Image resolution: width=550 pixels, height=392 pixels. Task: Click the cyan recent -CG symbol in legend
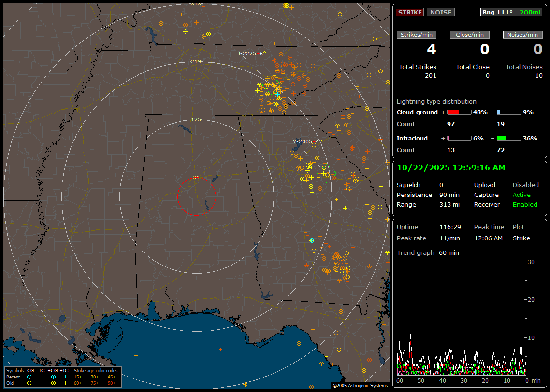[29, 377]
